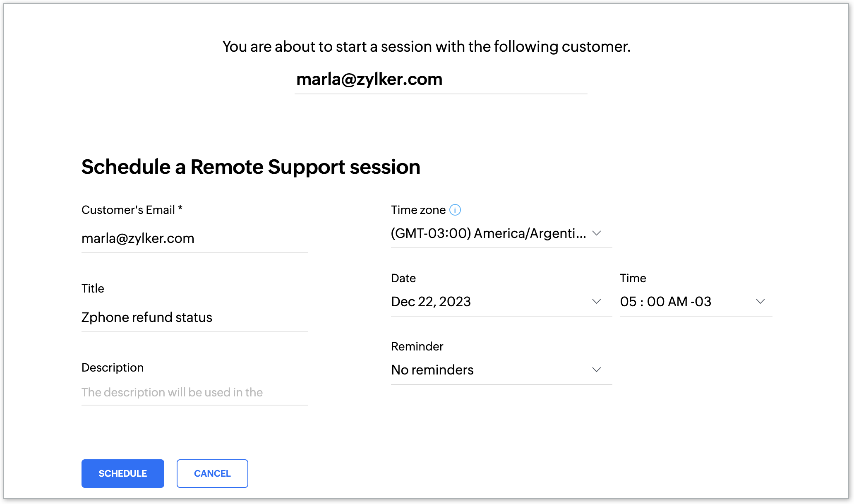
Task: Click the Description label
Action: pyautogui.click(x=112, y=367)
